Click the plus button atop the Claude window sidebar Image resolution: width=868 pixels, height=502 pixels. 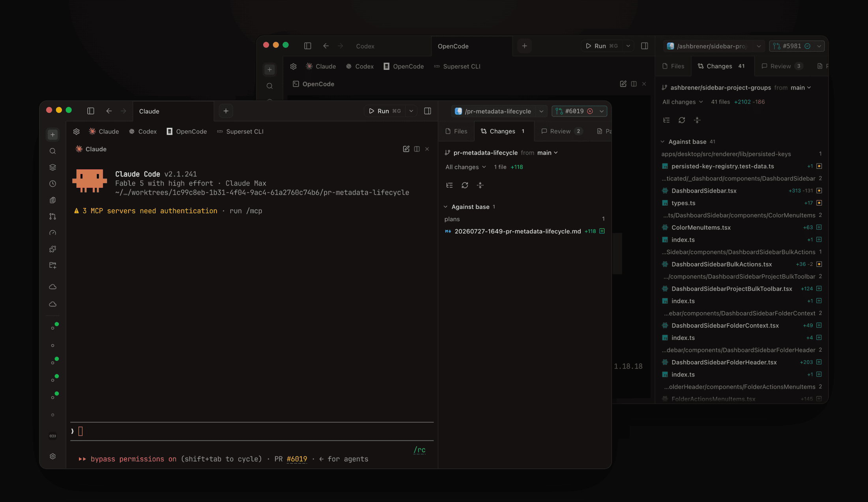click(x=52, y=135)
